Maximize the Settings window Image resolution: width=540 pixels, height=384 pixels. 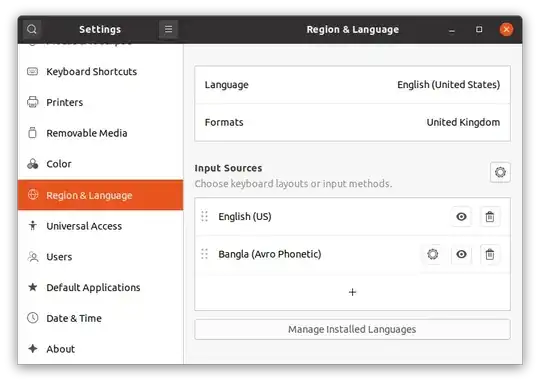point(479,29)
